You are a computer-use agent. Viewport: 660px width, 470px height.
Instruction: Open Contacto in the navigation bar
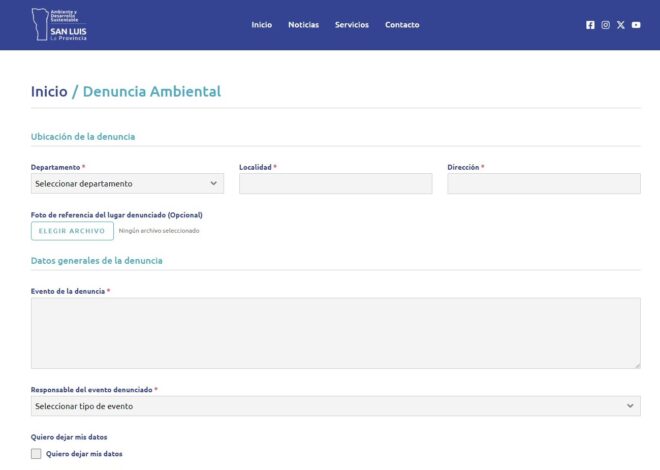point(402,25)
